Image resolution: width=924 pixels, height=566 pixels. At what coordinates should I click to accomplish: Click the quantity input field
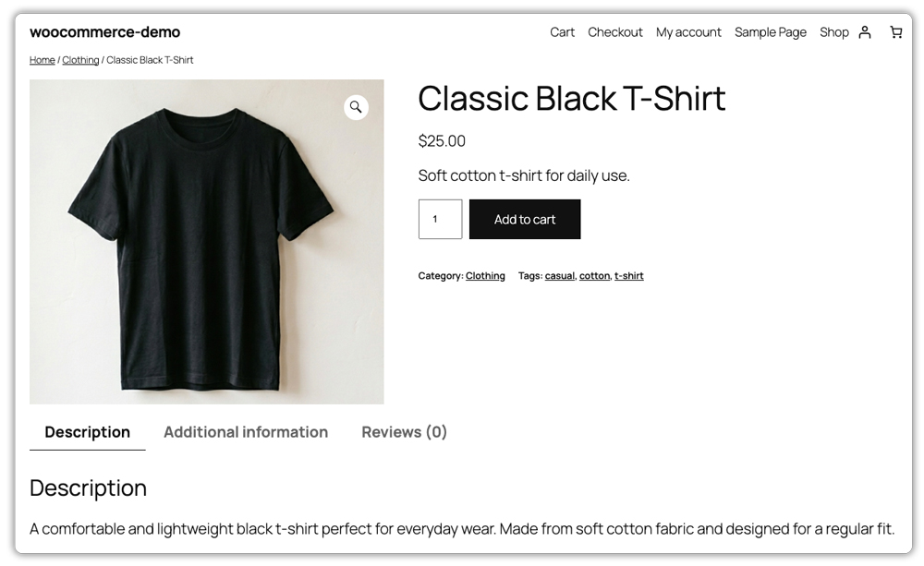(x=440, y=219)
